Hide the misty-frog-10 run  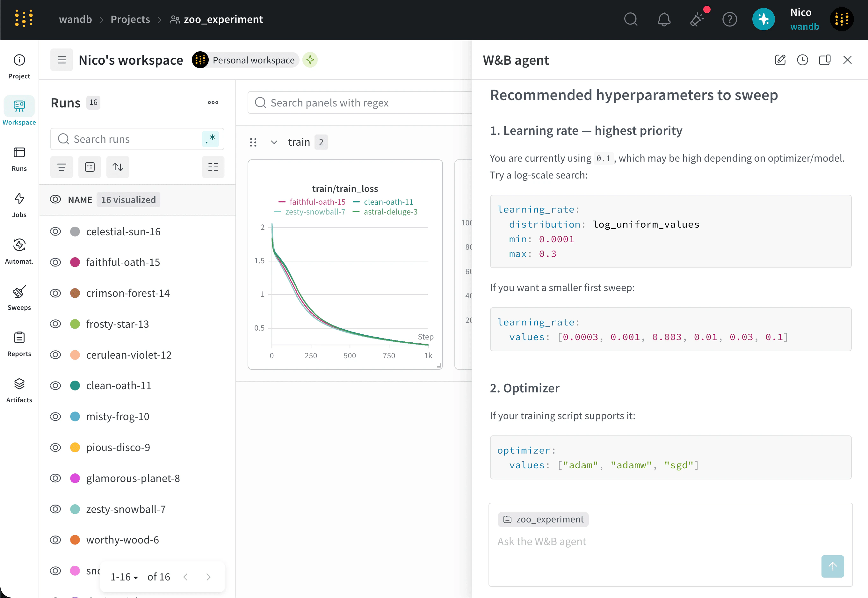55,417
